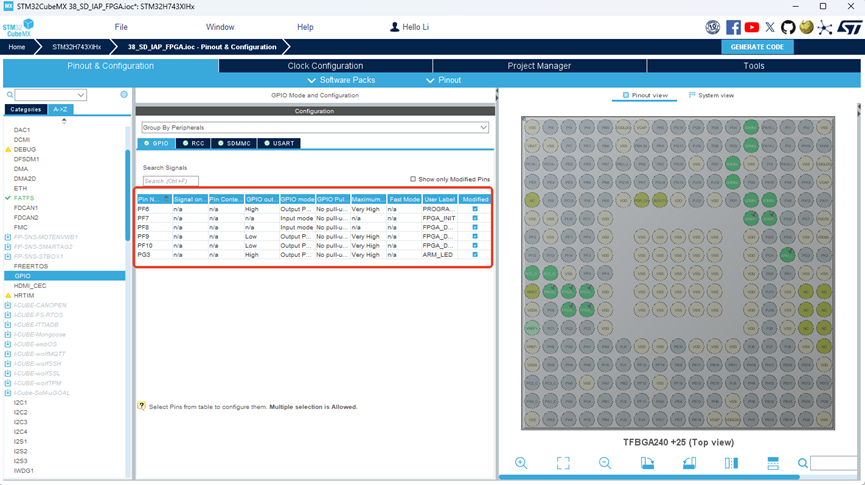The height and width of the screenshot is (485, 865).
Task: Open the Help menu
Action: pos(305,27)
